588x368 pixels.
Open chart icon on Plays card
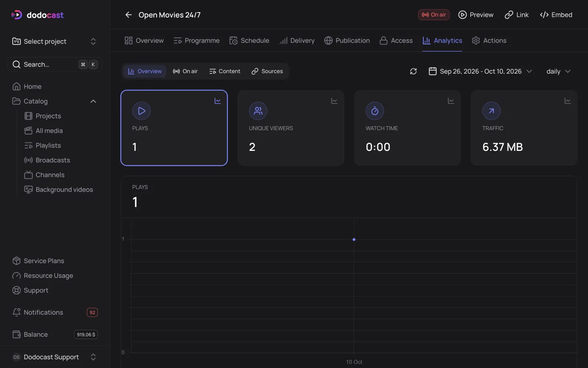pyautogui.click(x=218, y=101)
